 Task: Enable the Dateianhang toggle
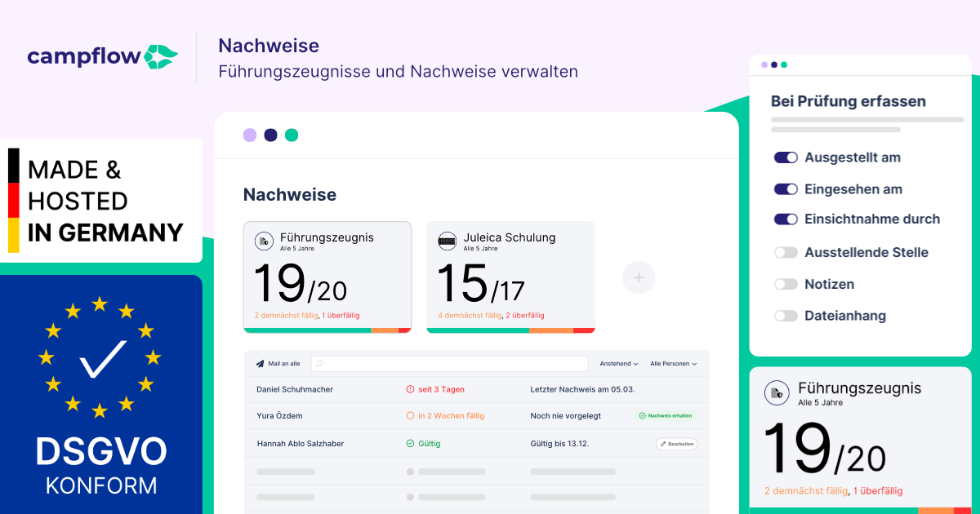pyautogui.click(x=786, y=316)
